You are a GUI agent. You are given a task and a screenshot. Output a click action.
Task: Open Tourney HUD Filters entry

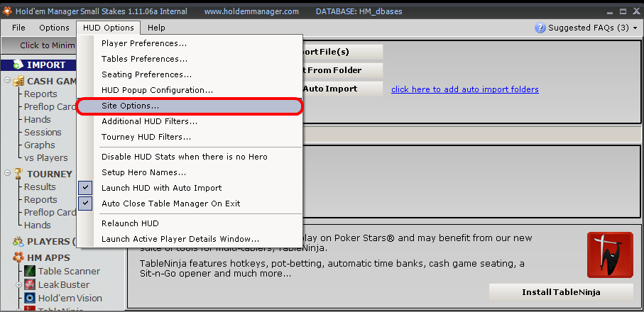[190, 137]
